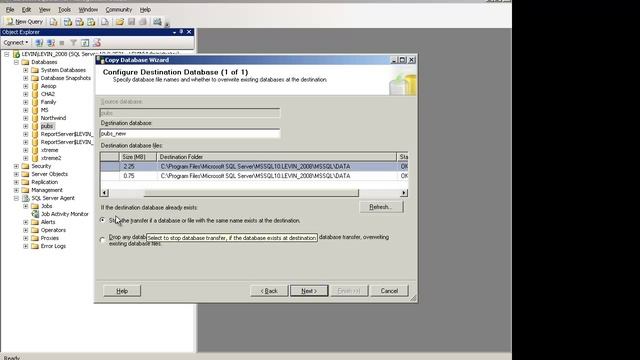Click the Back button in wizard

pyautogui.click(x=269, y=291)
